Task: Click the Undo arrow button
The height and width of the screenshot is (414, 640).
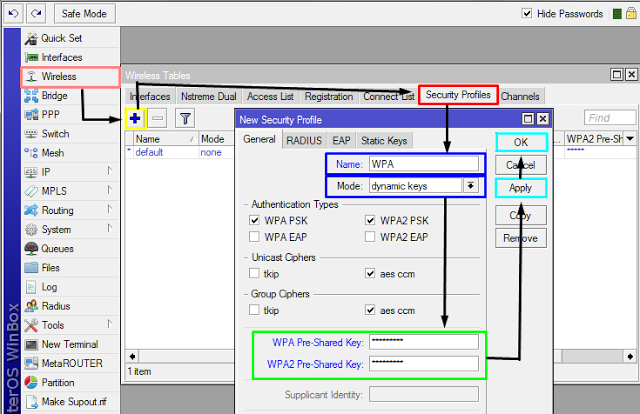Action: pos(13,13)
